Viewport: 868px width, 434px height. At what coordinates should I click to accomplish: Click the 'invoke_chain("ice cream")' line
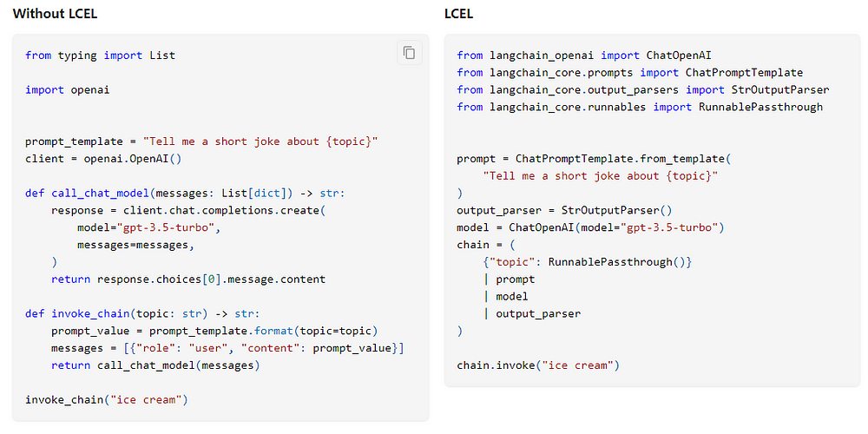click(x=107, y=399)
